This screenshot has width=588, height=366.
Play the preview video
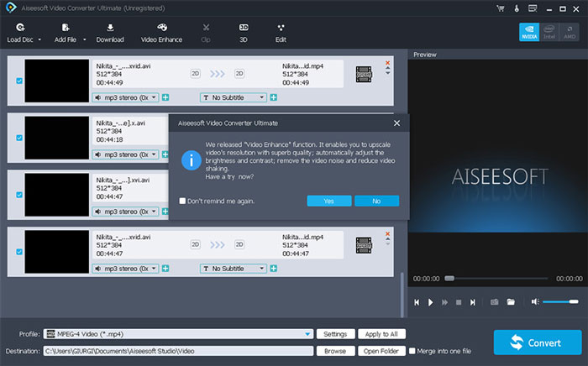[x=430, y=302]
